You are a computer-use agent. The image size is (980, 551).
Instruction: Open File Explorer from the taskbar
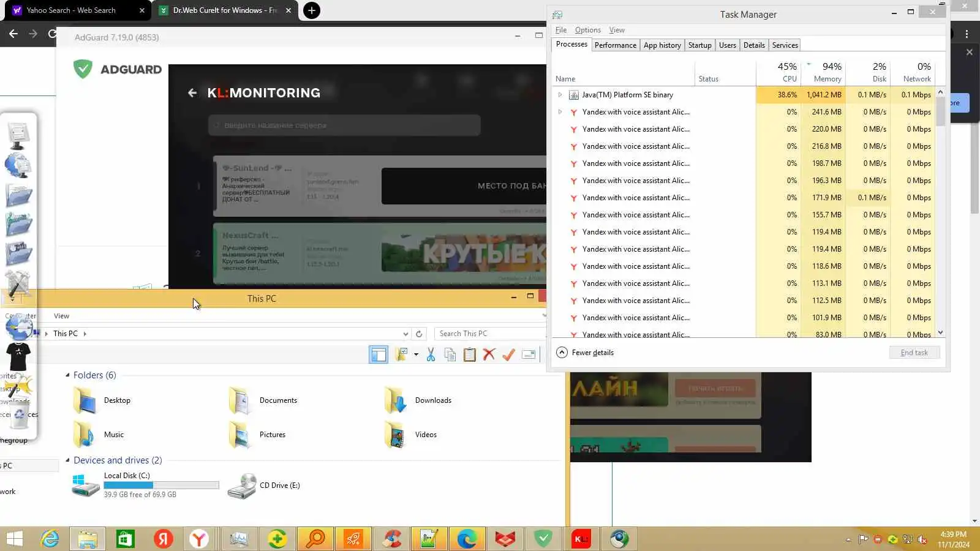pos(88,539)
